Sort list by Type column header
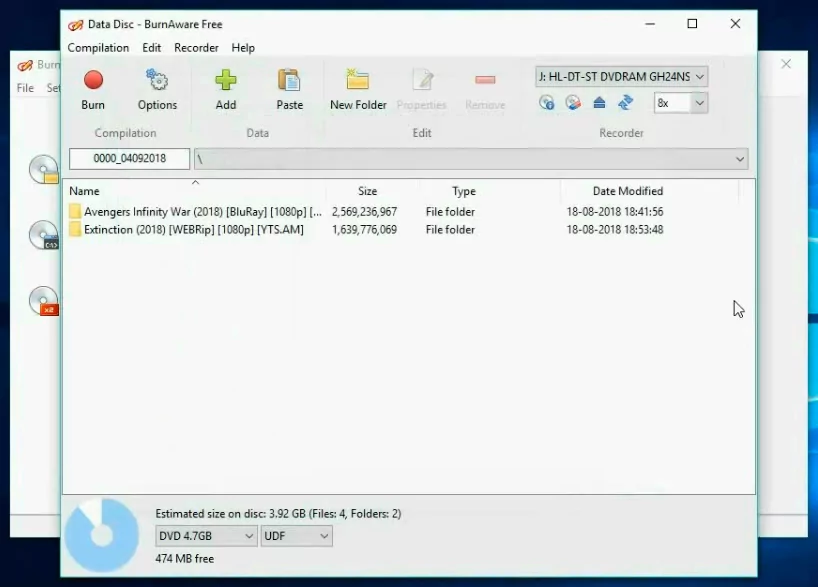Image resolution: width=818 pixels, height=587 pixels. [464, 191]
